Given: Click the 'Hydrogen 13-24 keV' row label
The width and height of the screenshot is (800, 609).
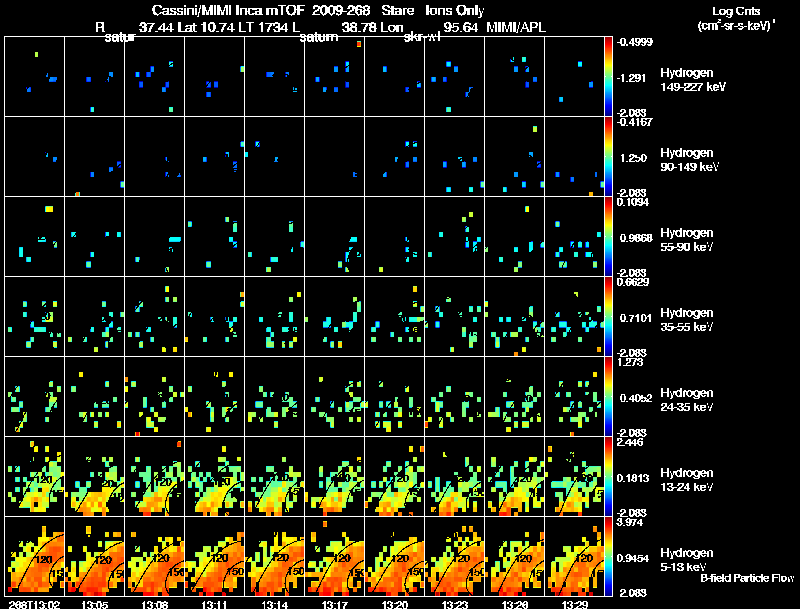Looking at the screenshot, I should click(x=687, y=480).
